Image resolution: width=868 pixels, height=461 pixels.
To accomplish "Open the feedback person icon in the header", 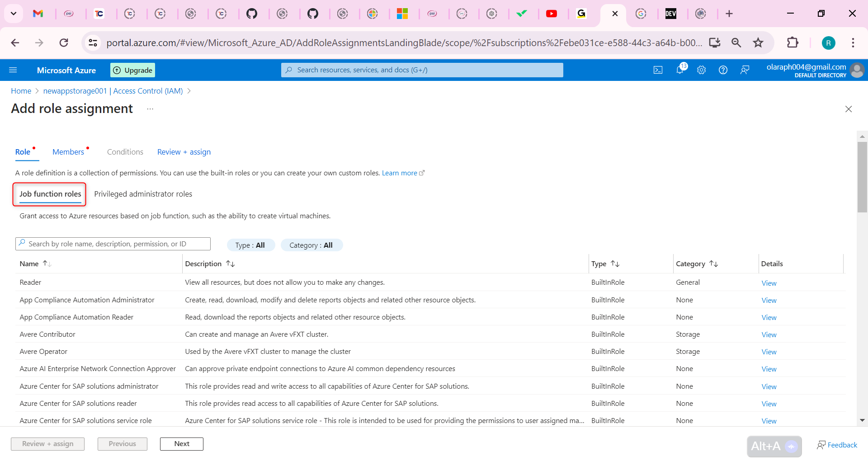I will [745, 70].
